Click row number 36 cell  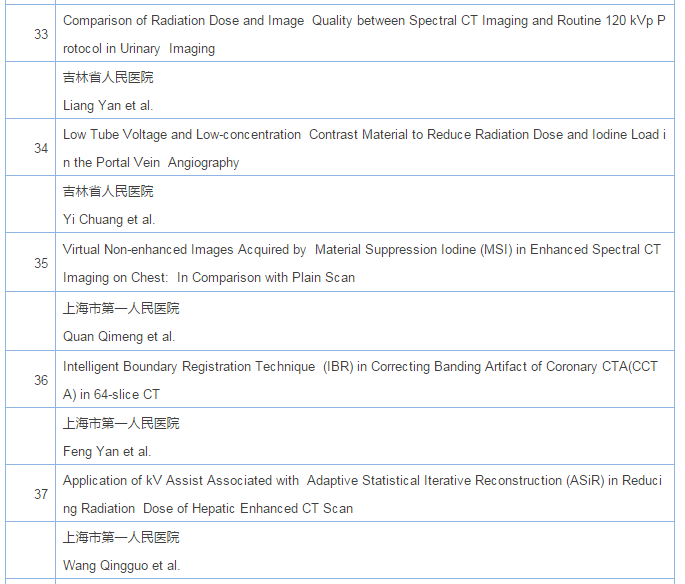41,380
